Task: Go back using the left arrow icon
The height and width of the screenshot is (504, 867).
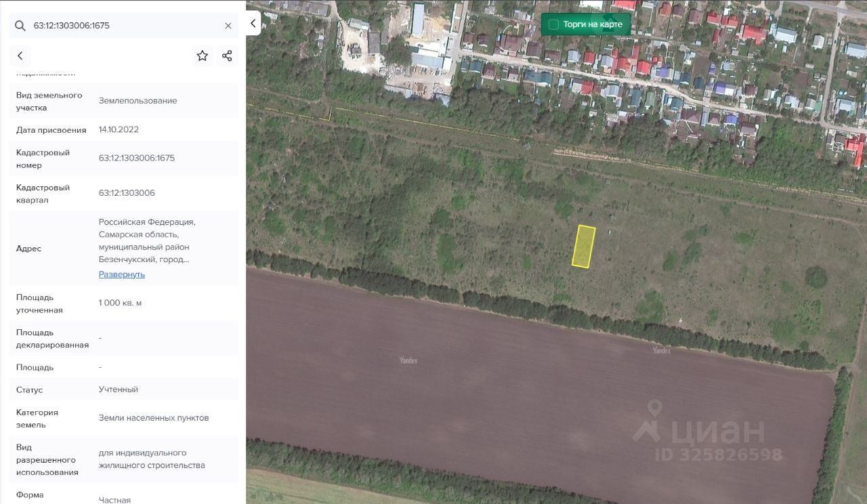Action: [20, 56]
